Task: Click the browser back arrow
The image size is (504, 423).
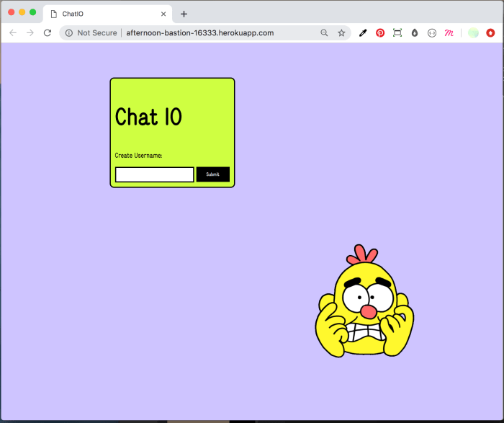Action: pos(13,33)
